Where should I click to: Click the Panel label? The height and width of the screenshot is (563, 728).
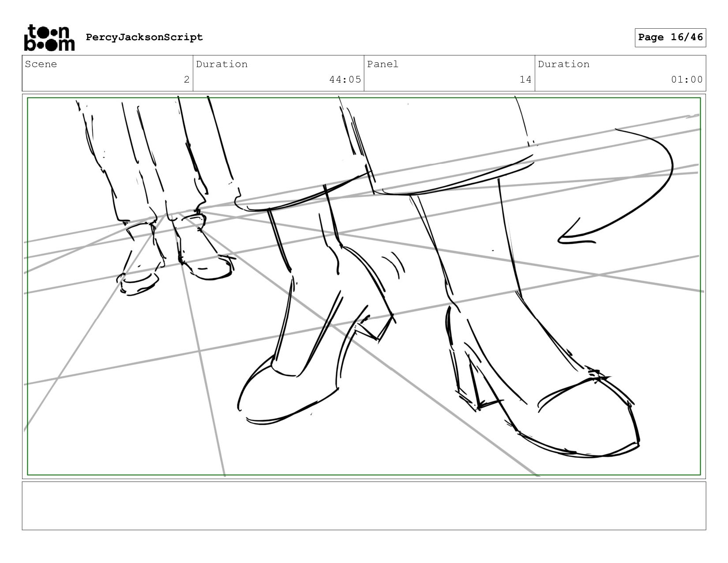(383, 64)
